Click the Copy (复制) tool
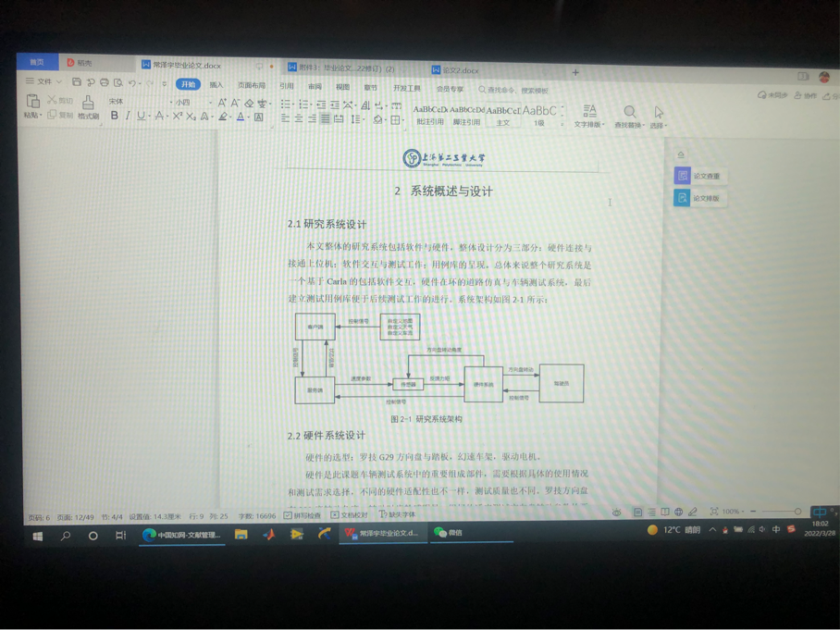This screenshot has width=840, height=630. [x=60, y=115]
